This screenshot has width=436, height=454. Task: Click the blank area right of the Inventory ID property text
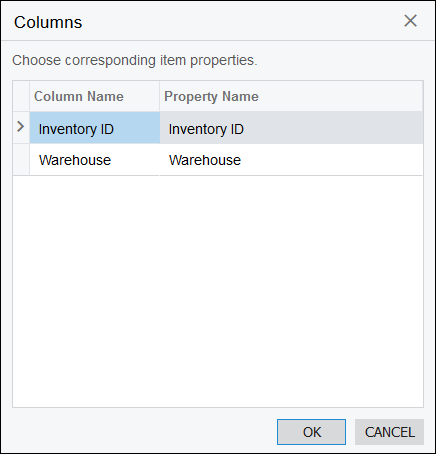click(333, 128)
